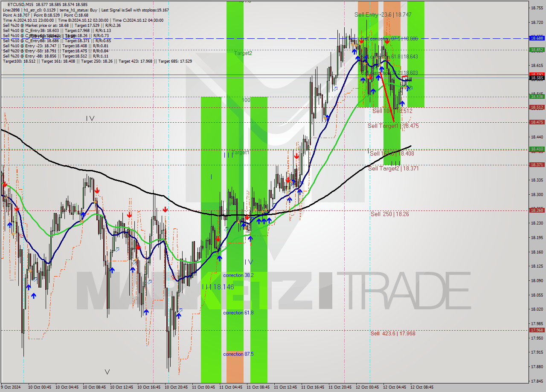546x392 pixels.
Task: Click the 'Sell 161.8 | 18.408' label
Action: click(x=392, y=153)
